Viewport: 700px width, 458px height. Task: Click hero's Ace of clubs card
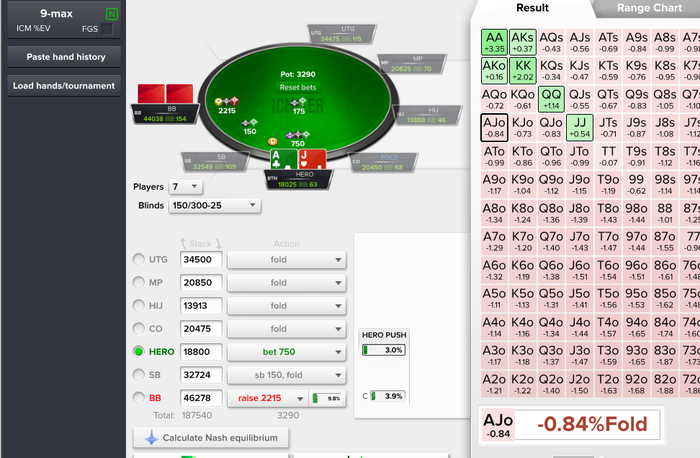tap(283, 159)
